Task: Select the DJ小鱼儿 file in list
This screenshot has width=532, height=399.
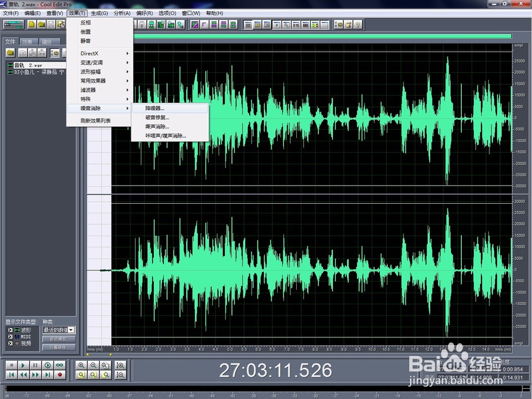Action: [37, 72]
